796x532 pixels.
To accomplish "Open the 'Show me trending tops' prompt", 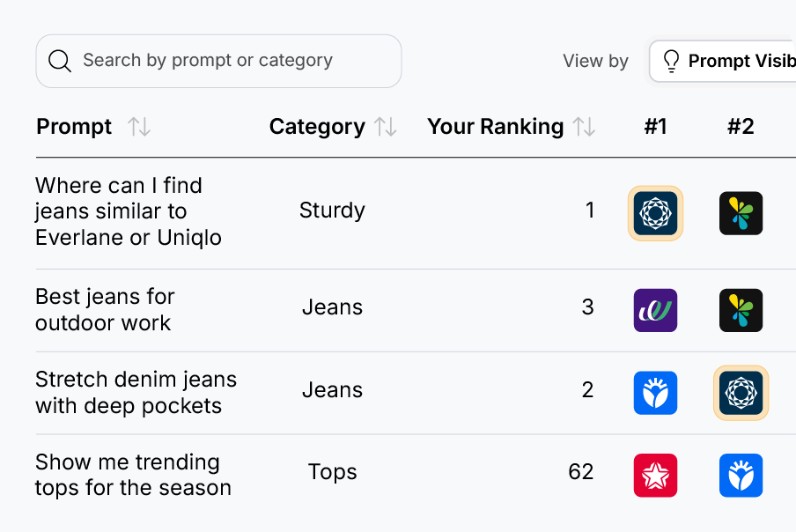I will (x=132, y=475).
